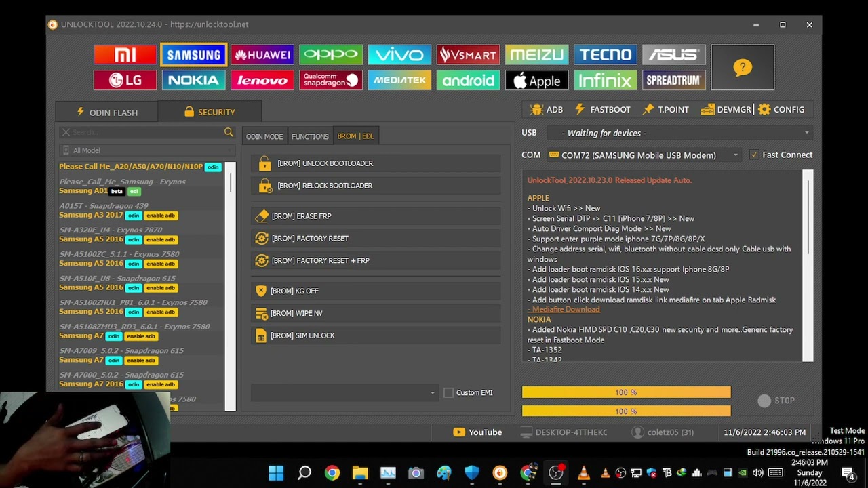Toggle the Fast Connect checkbox

[754, 155]
